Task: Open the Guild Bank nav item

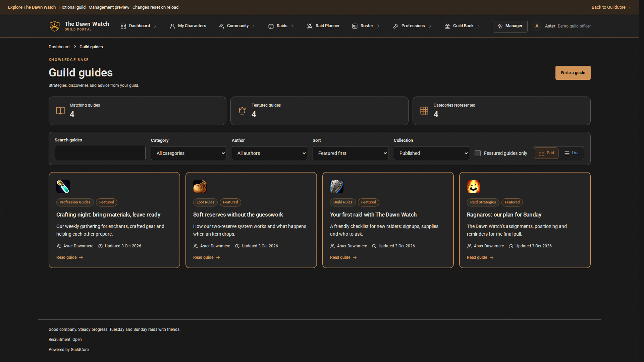Action: [x=459, y=26]
